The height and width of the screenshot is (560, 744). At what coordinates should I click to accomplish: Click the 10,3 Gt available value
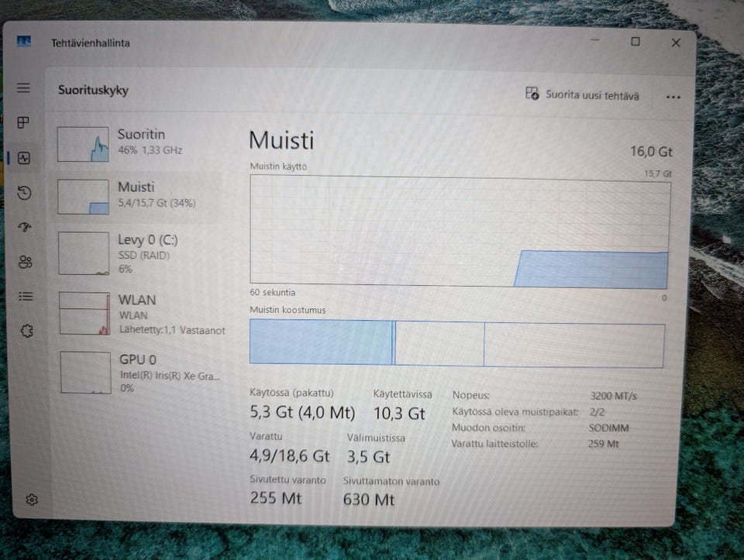click(399, 414)
